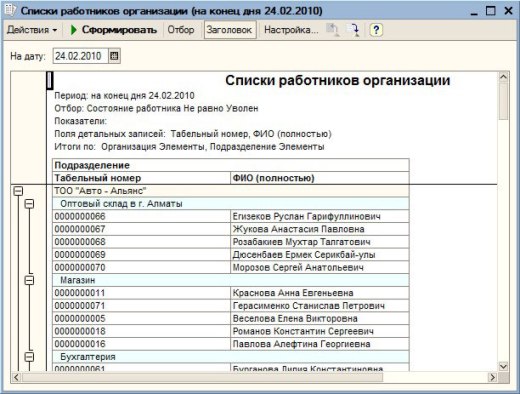Viewport: 520px width, 394px height.
Task: Click the Отбор toolbar item
Action: click(x=181, y=30)
